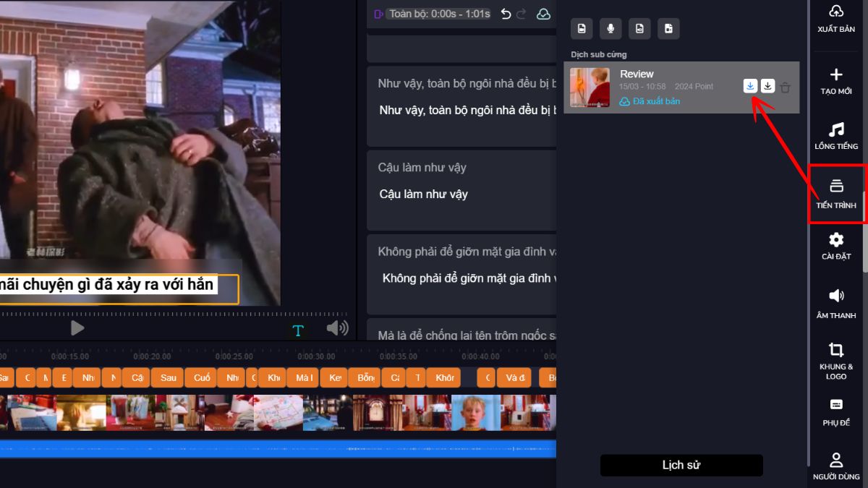This screenshot has height=488, width=868.
Task: Click the teal T text icon below the video
Action: click(298, 330)
